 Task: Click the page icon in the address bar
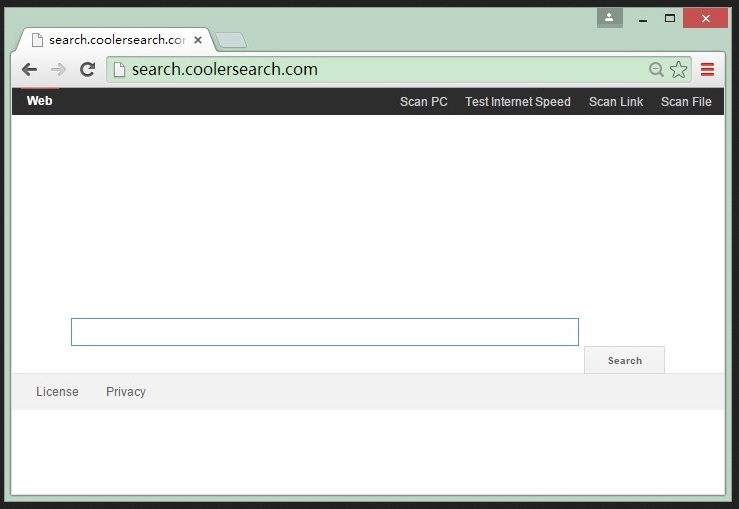click(119, 70)
